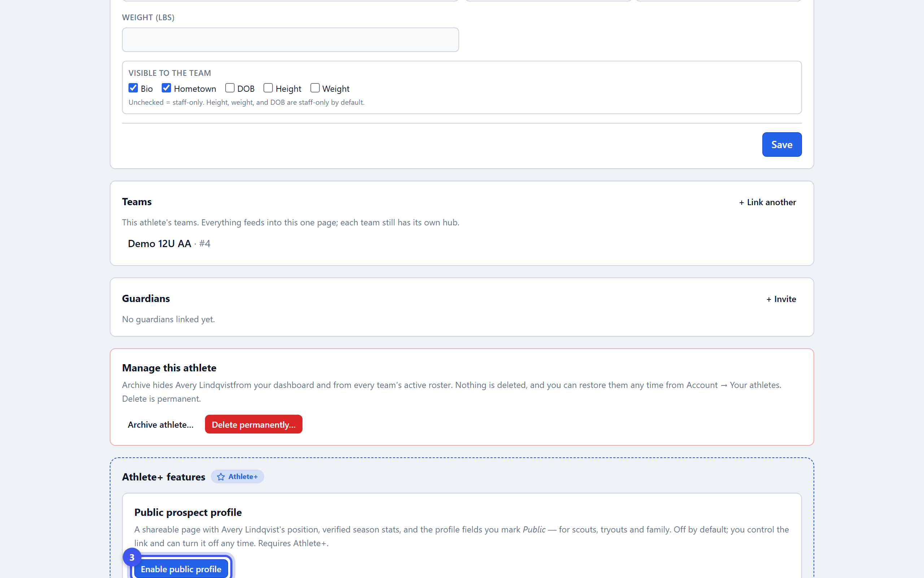Save the athlete profile
The width and height of the screenshot is (924, 578).
[x=781, y=144]
